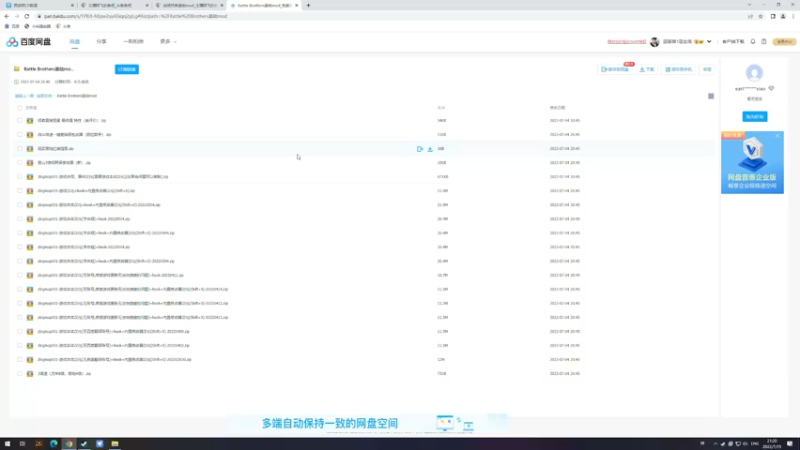Select the 网盘 tab in top navigation
This screenshot has width=800, height=450.
(74, 41)
